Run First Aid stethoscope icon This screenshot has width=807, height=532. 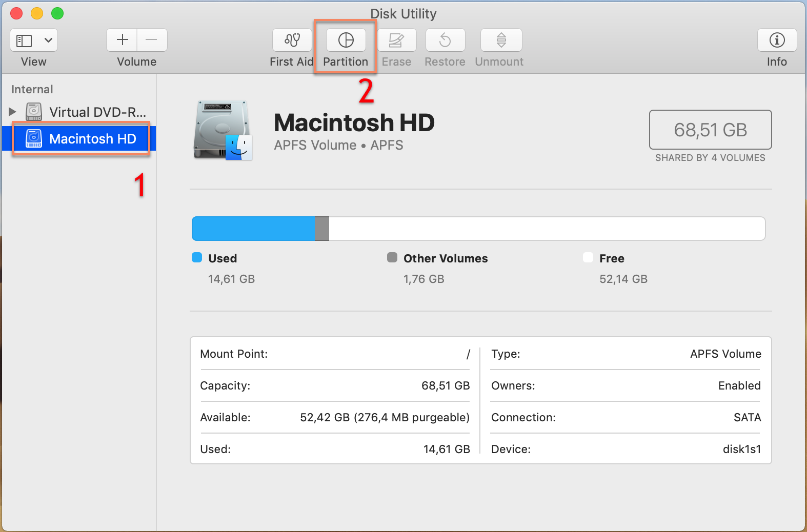coord(292,40)
